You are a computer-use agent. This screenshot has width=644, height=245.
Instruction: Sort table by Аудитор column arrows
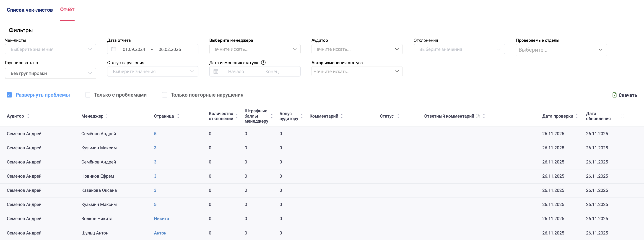tap(28, 116)
